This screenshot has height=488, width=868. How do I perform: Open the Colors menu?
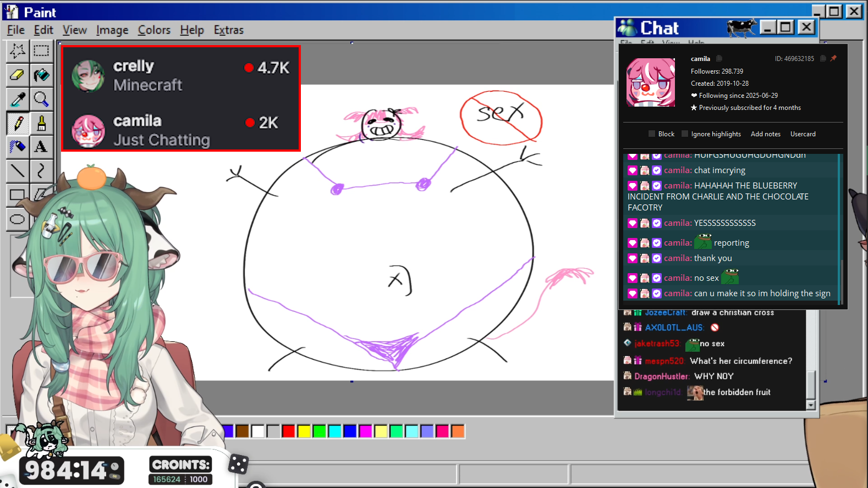pos(154,30)
